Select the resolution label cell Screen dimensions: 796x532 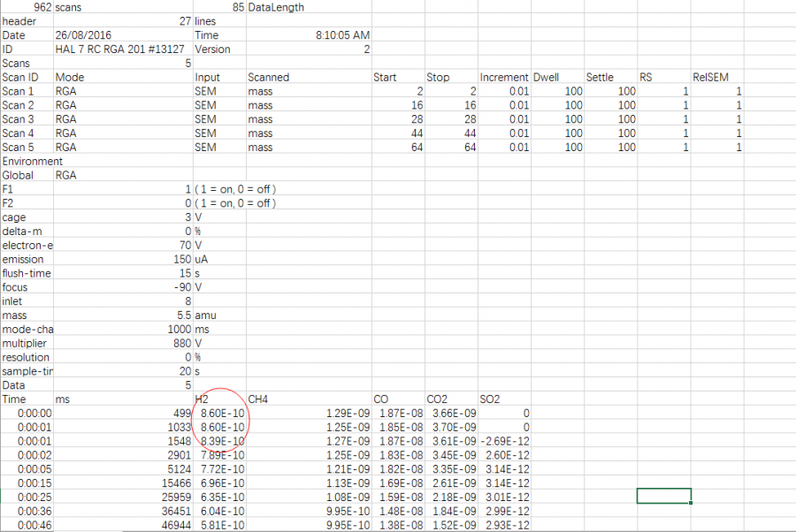(x=27, y=357)
